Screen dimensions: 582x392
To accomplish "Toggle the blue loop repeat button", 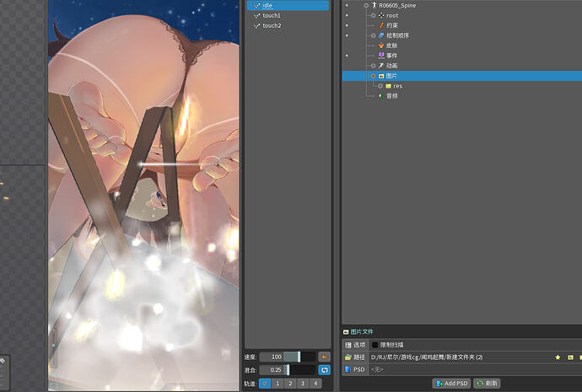I will coord(324,370).
